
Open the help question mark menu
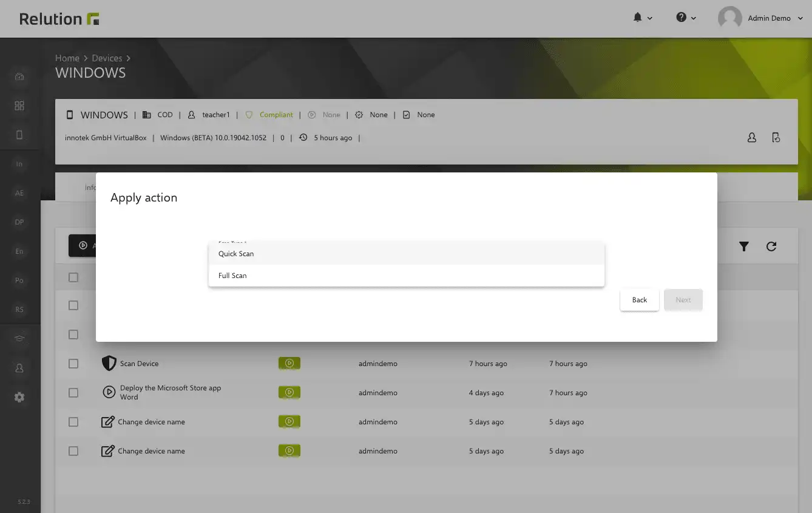686,18
